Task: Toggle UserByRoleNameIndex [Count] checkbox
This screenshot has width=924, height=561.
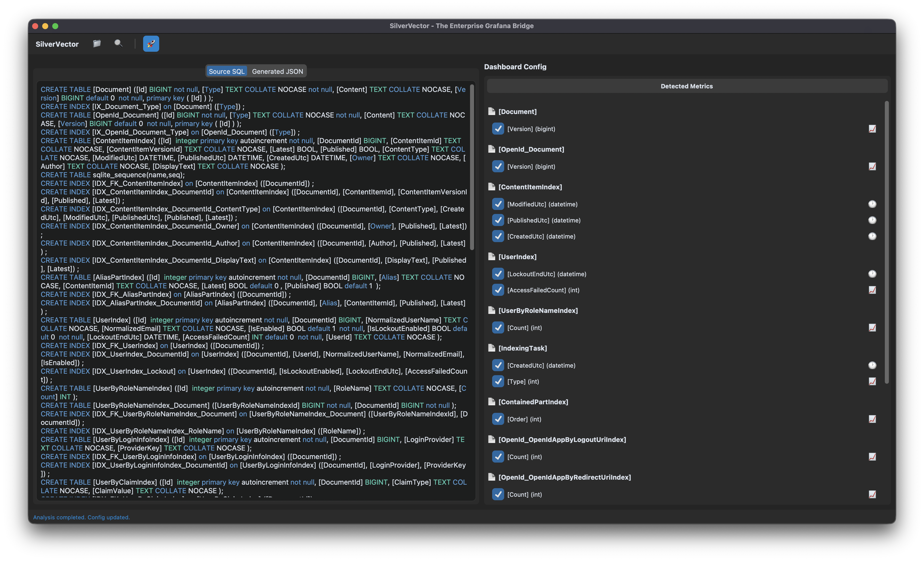Action: (498, 327)
